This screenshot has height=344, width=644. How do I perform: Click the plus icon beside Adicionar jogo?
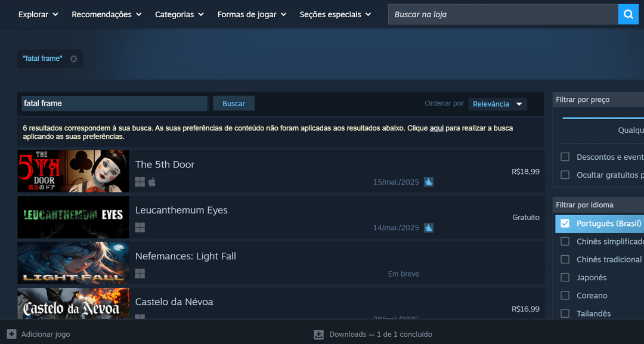(11, 334)
